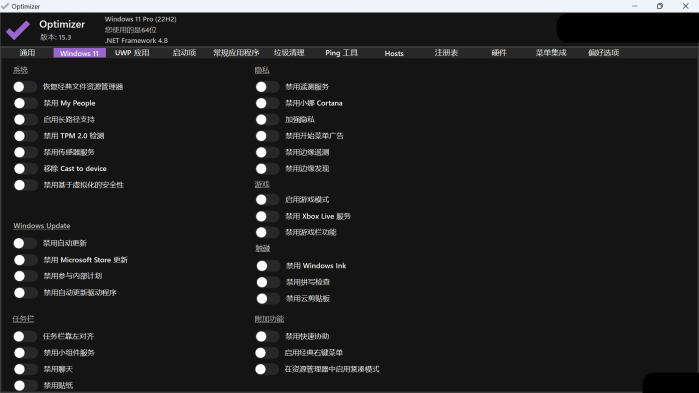Viewport: 699px width, 393px height.
Task: Turn on 在资源管理器中启用紧凑模式
Action: coord(267,369)
